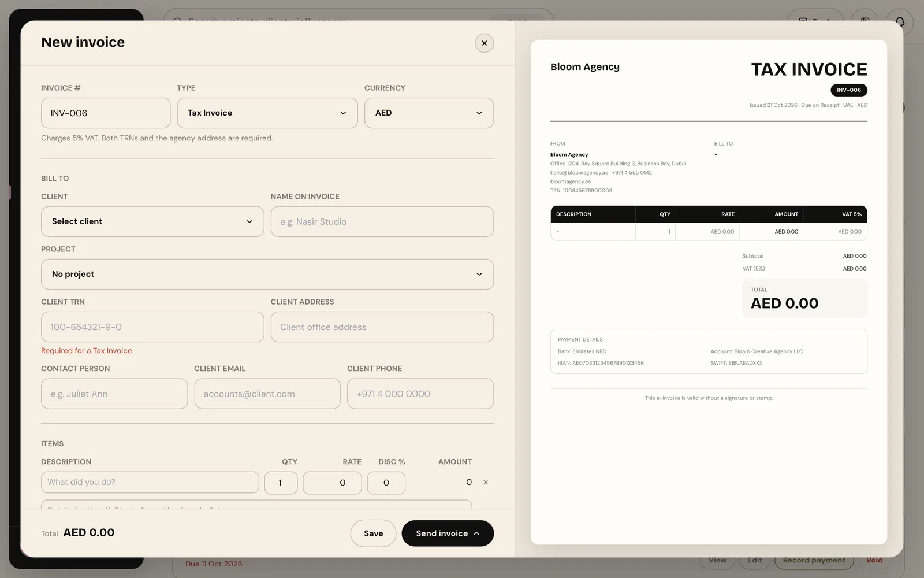Click the Save button
Screen dimensions: 924x578
(x=373, y=533)
